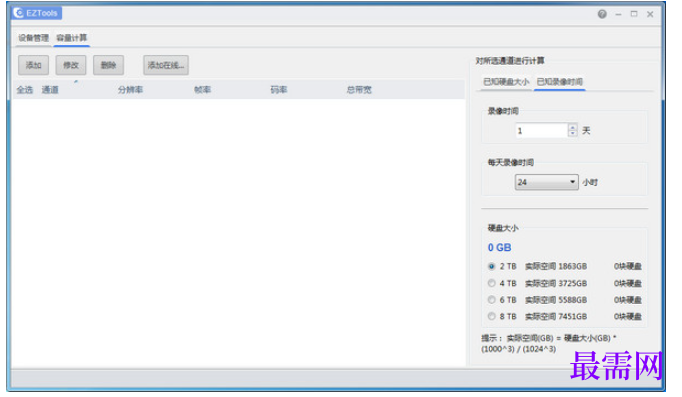Click the 实际空间 7451GB text
682x397 pixels.
coord(556,316)
